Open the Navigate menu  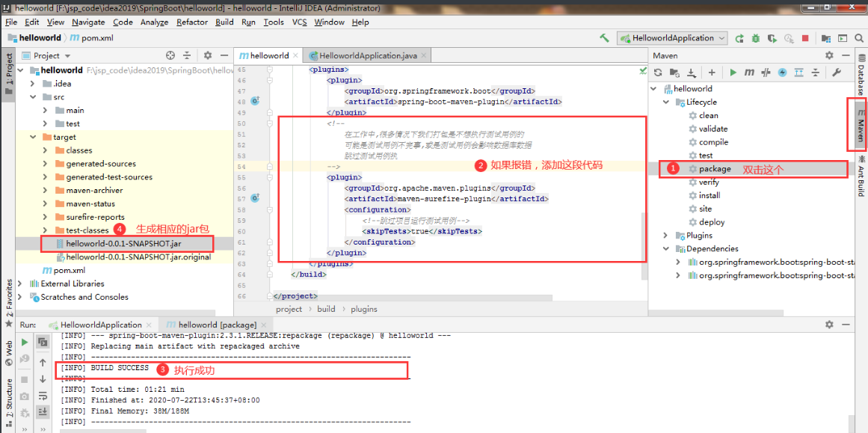point(88,22)
